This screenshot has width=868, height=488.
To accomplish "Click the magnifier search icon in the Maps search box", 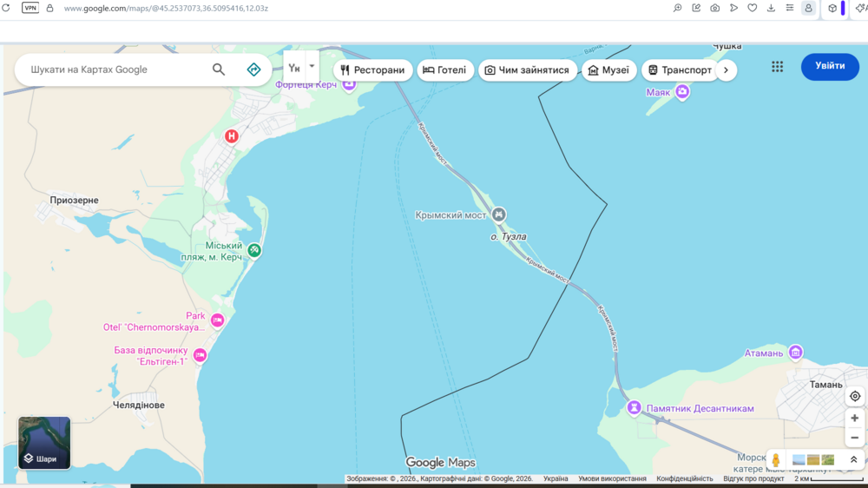I will coord(219,69).
